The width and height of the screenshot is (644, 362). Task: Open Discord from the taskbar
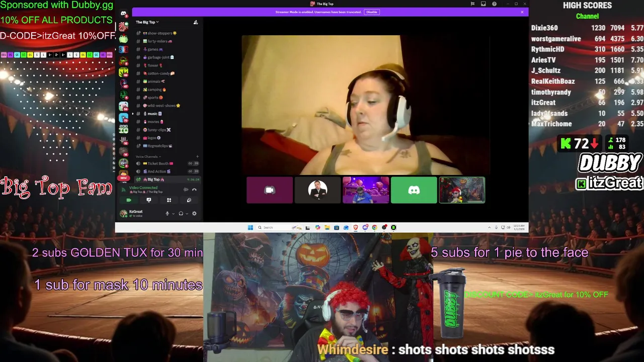coord(365,227)
